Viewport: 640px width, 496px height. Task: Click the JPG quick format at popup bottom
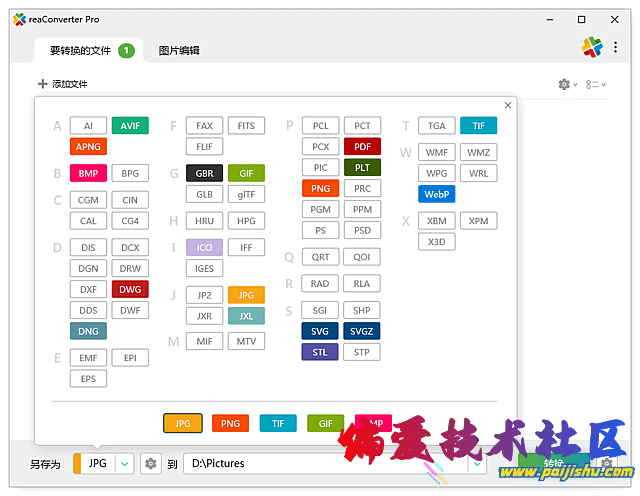point(182,423)
